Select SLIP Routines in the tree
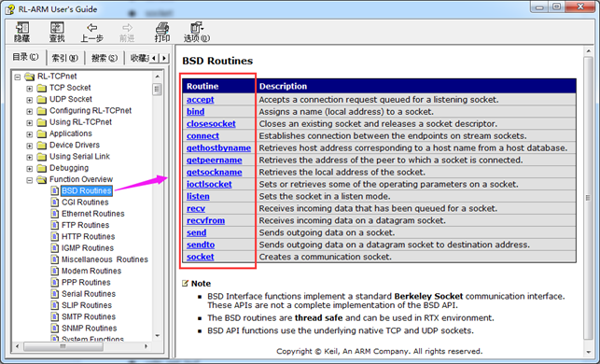 point(87,305)
